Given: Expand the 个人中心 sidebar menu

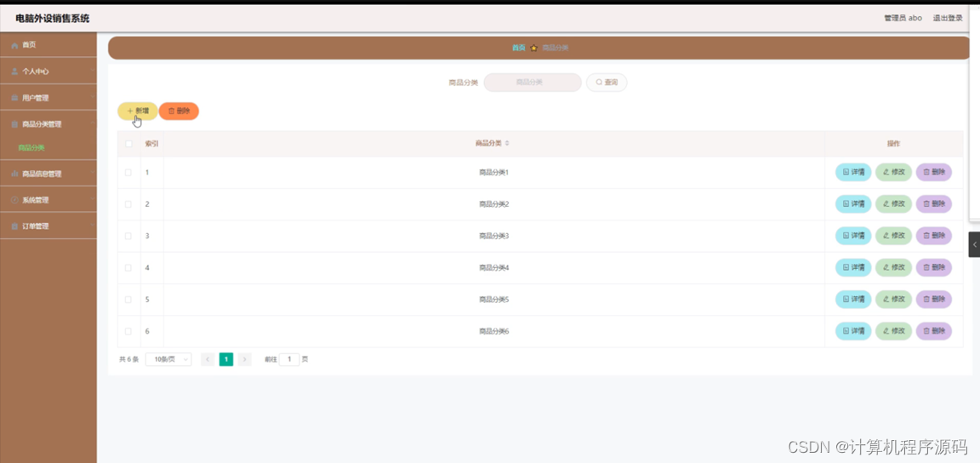Looking at the screenshot, I should pyautogui.click(x=48, y=71).
